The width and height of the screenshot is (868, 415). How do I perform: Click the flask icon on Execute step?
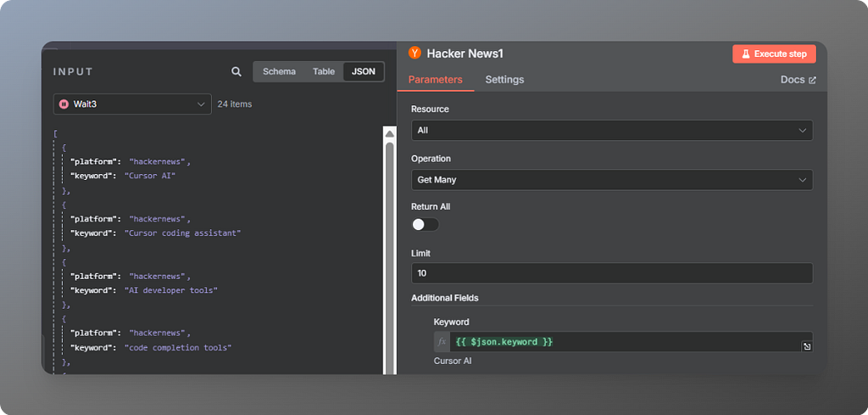(746, 53)
